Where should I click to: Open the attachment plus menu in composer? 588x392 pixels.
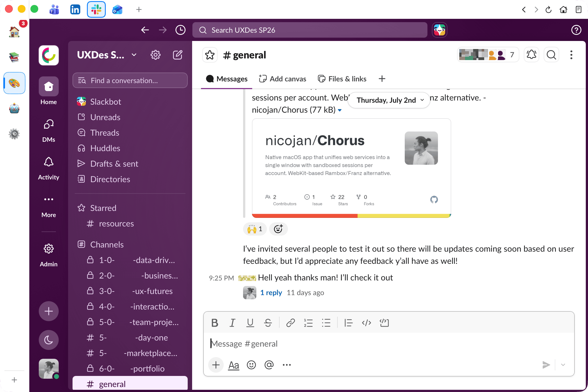[x=216, y=365]
